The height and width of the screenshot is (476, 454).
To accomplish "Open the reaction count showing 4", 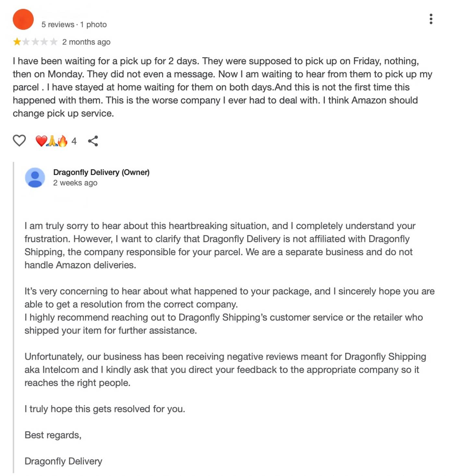I will [x=74, y=141].
